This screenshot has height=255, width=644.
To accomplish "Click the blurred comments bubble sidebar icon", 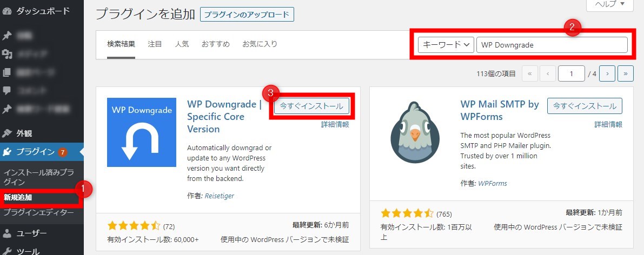I will pos(7,90).
